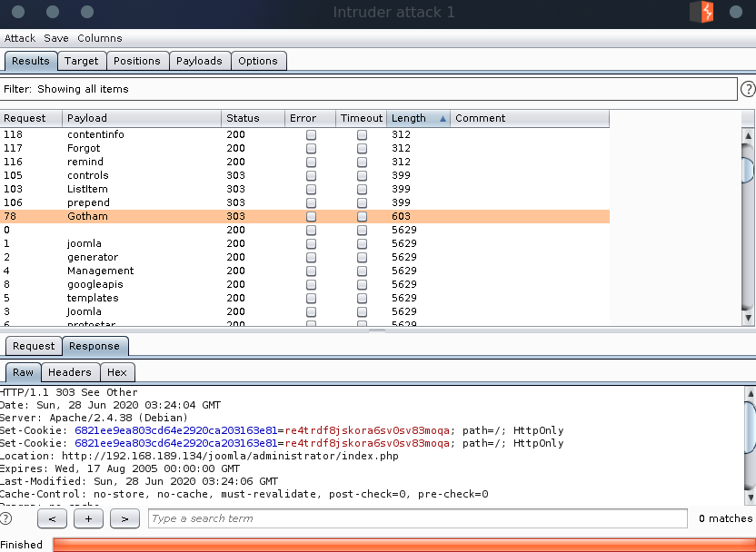Click the results table scroll-down arrow
The width and height of the screenshot is (756, 552).
tap(748, 319)
